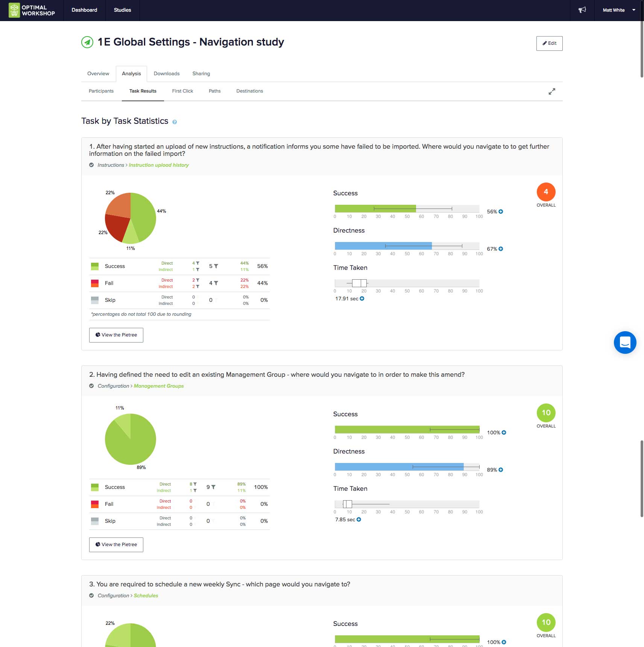Open the Sharing tab
644x647 pixels.
pos(201,74)
